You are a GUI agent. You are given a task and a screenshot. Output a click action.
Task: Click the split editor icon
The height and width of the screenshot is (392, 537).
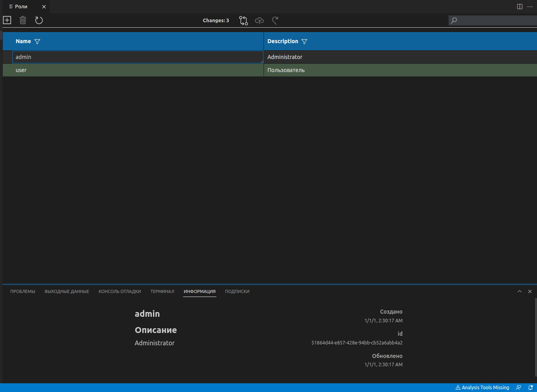tap(520, 7)
